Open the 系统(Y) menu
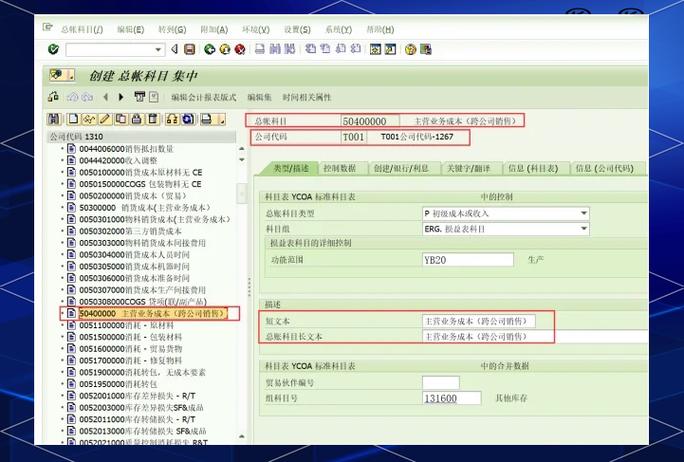 click(339, 30)
